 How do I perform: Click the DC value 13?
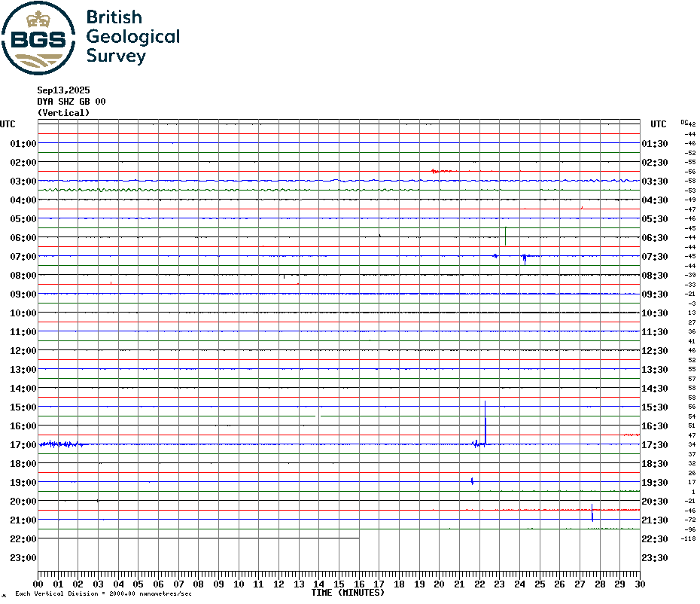(692, 313)
